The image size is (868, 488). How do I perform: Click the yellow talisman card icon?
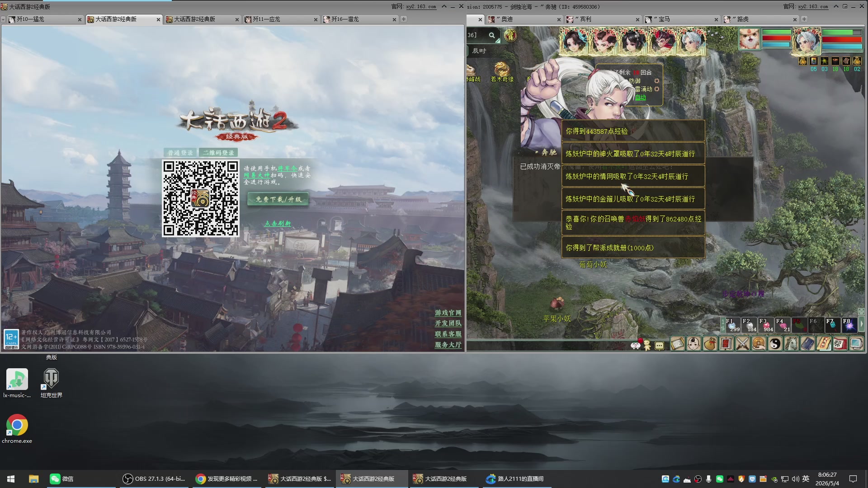824,344
